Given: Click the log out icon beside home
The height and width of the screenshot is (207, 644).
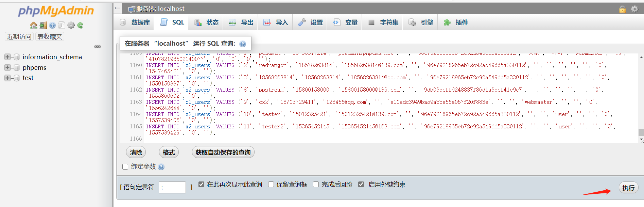Looking at the screenshot, I should [x=43, y=25].
